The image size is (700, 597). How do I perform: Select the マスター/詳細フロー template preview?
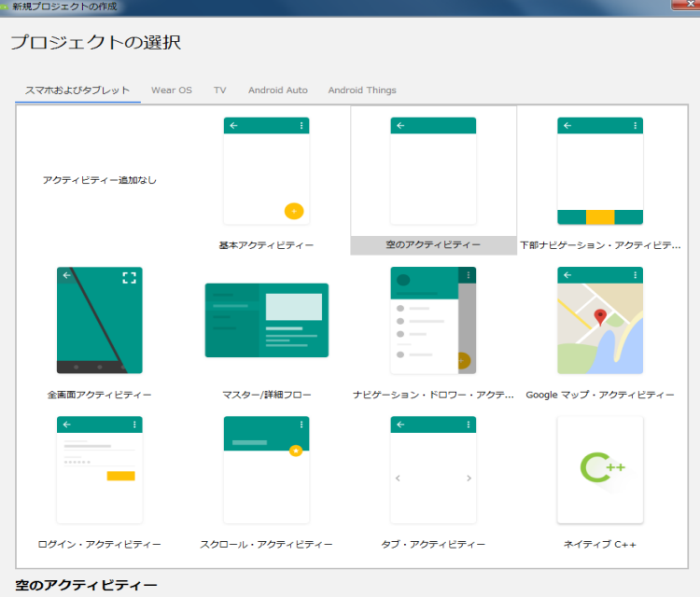(267, 320)
